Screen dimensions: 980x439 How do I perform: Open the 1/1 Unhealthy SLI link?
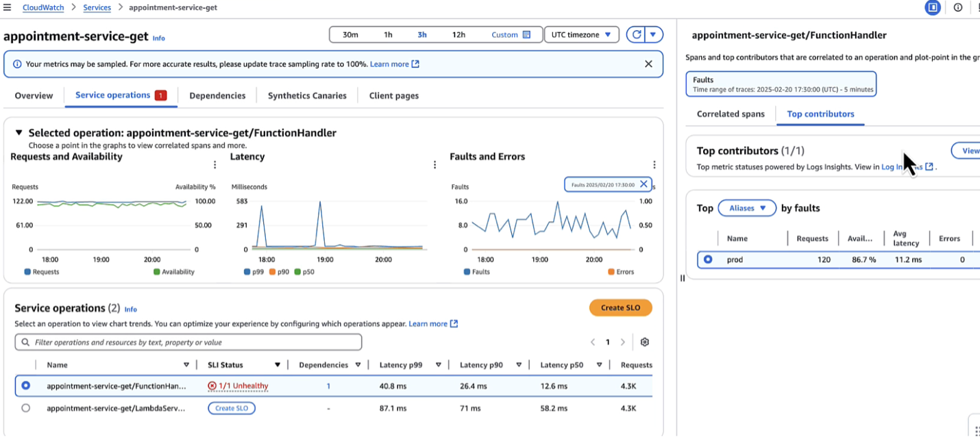pyautogui.click(x=243, y=386)
